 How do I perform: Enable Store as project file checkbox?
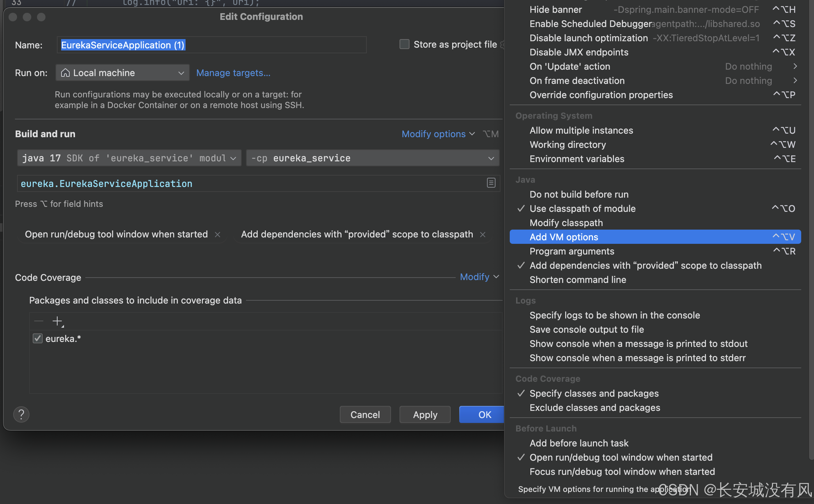coord(405,44)
